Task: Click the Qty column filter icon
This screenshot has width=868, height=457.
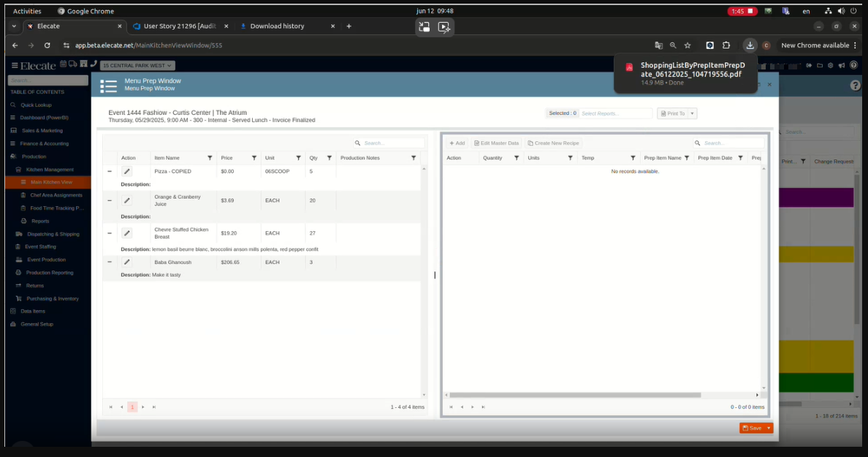Action: click(x=329, y=158)
